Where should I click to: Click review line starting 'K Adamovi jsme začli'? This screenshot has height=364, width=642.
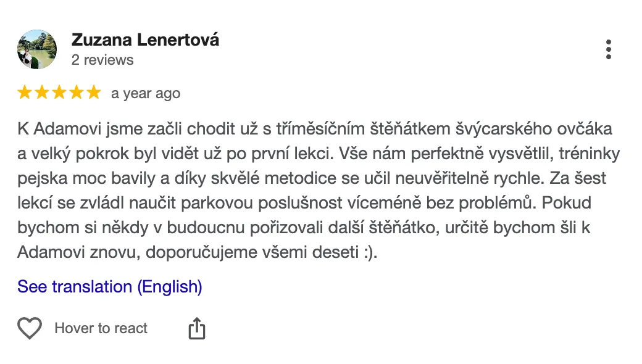click(x=315, y=130)
